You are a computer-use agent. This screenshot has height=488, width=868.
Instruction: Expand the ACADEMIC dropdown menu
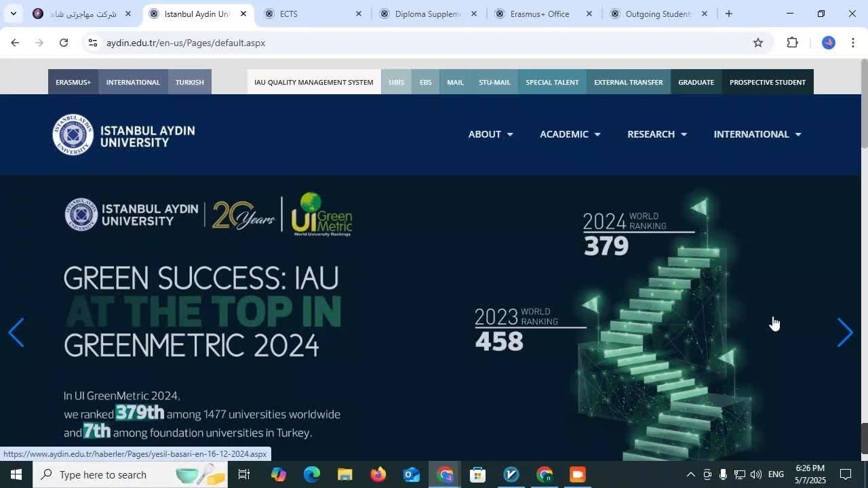pos(570,134)
